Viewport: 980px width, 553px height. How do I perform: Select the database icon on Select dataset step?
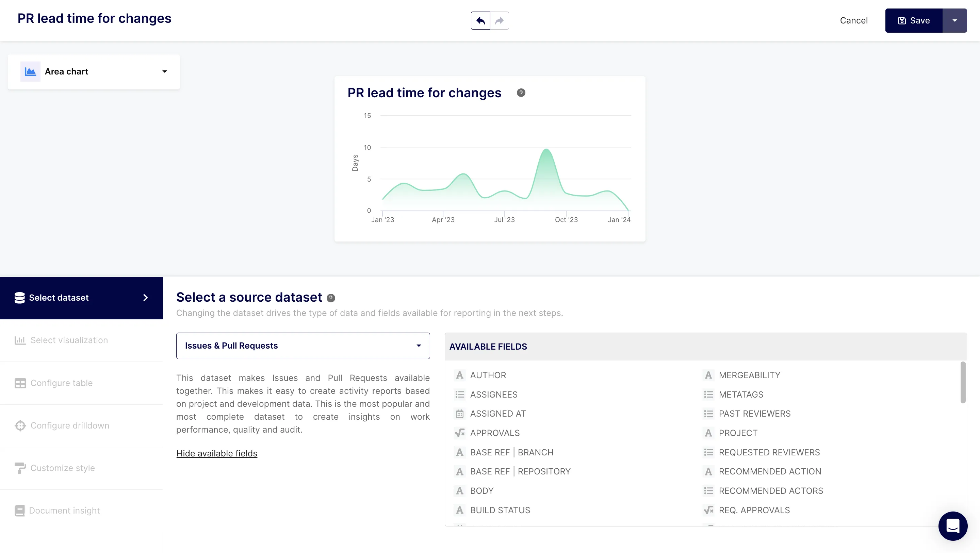coord(20,298)
